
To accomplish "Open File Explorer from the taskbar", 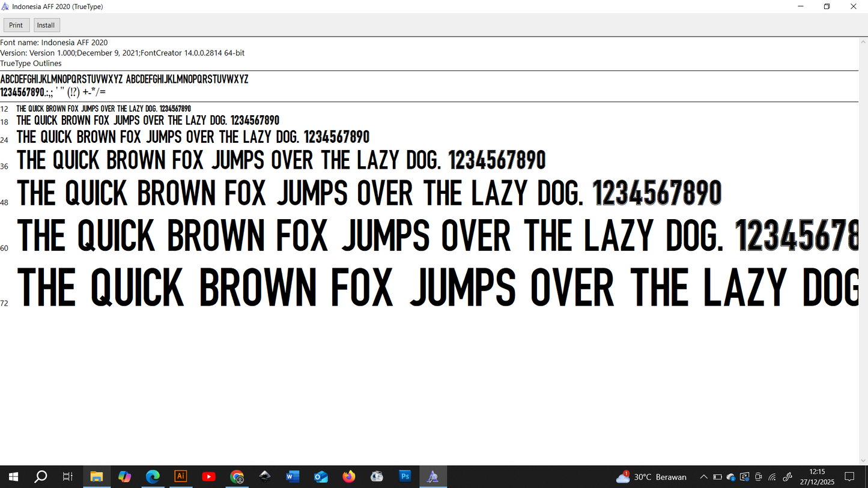I will click(x=97, y=477).
